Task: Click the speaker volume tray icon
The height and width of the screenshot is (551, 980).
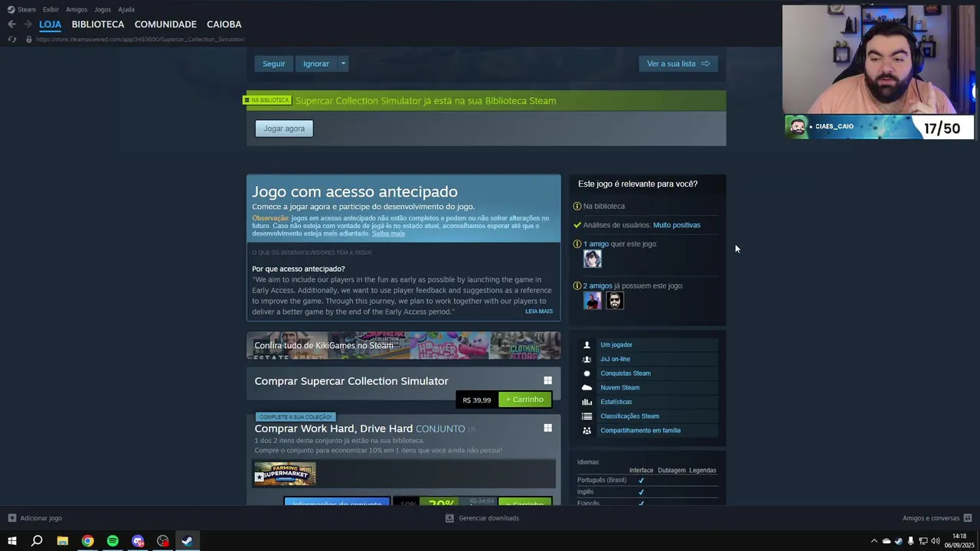Action: click(935, 541)
